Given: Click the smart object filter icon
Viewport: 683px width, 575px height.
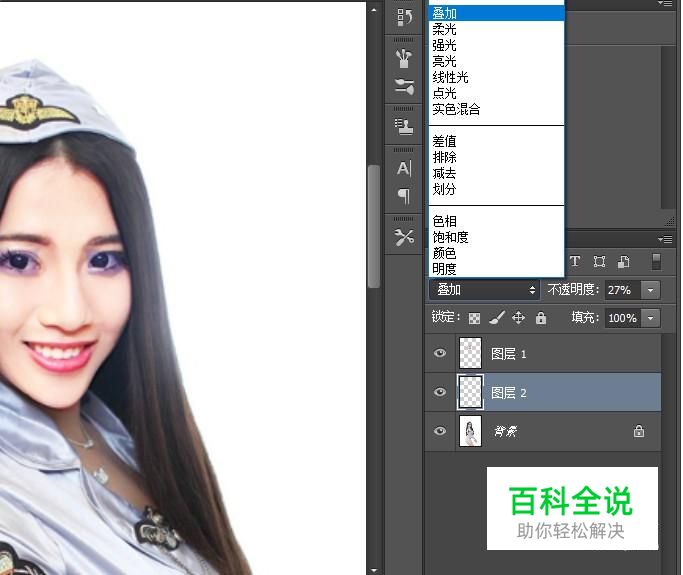Looking at the screenshot, I should click(x=623, y=261).
